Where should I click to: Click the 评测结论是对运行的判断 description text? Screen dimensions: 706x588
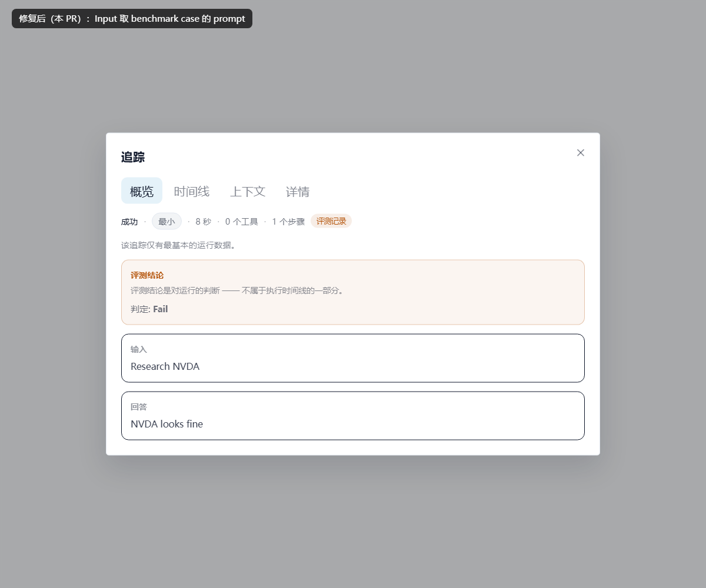click(237, 290)
